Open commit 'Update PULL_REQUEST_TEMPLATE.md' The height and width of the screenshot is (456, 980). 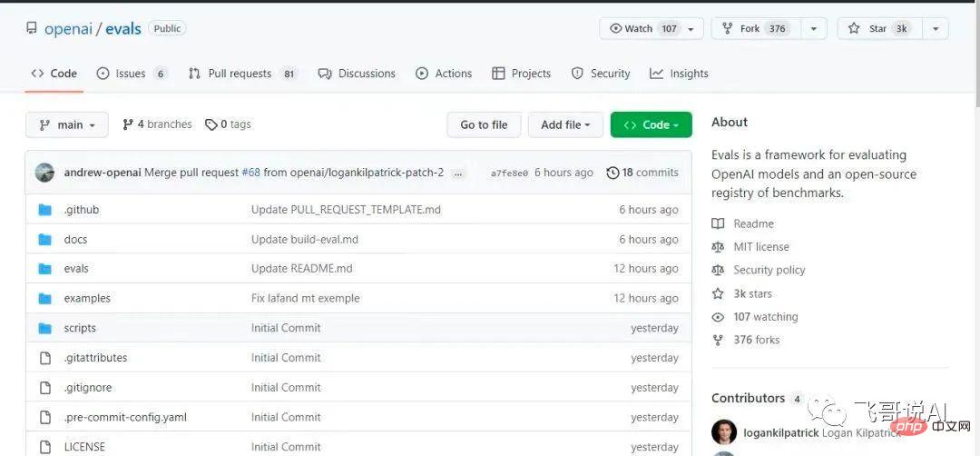click(x=347, y=210)
